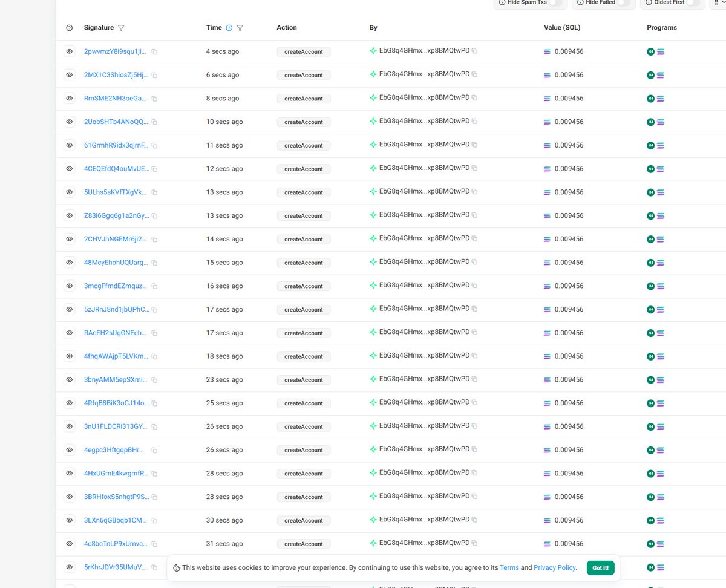Click the teal value icon beside 0.009456
The height and width of the screenshot is (588, 726).
tap(547, 51)
